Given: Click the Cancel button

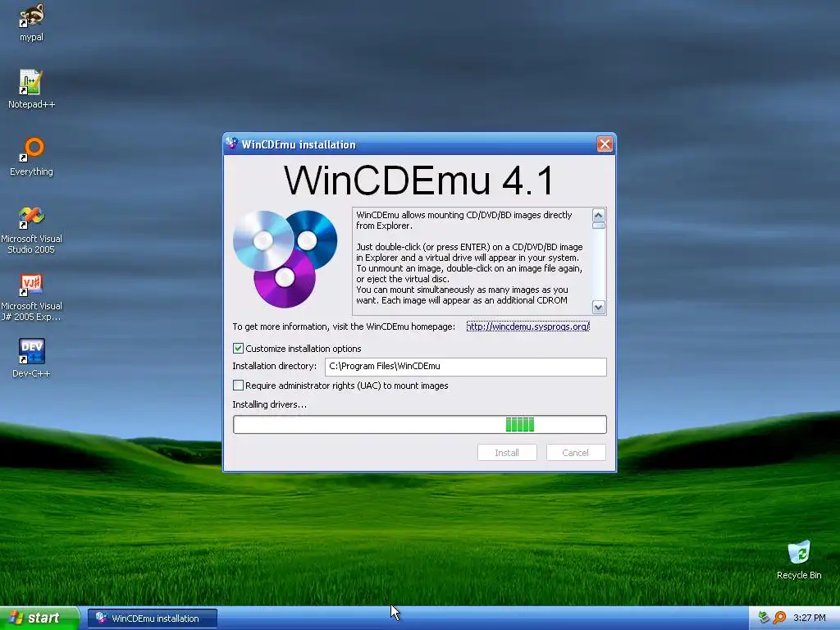Looking at the screenshot, I should point(576,453).
